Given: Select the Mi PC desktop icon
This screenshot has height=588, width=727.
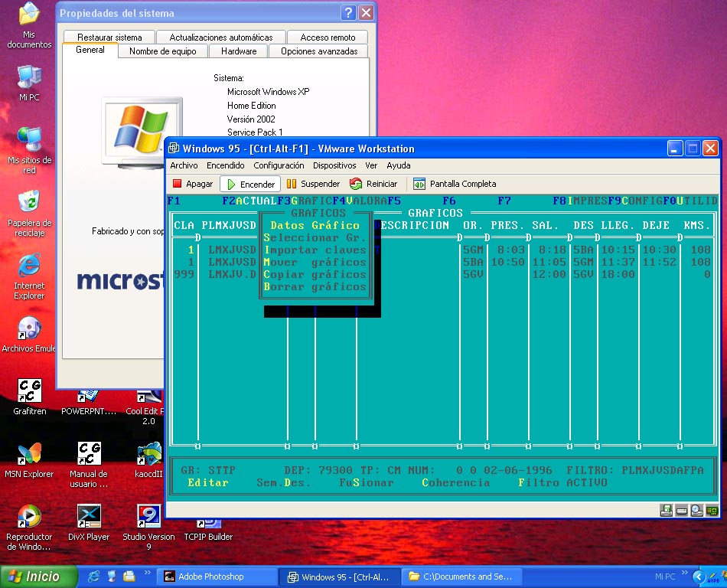Looking at the screenshot, I should 29,83.
